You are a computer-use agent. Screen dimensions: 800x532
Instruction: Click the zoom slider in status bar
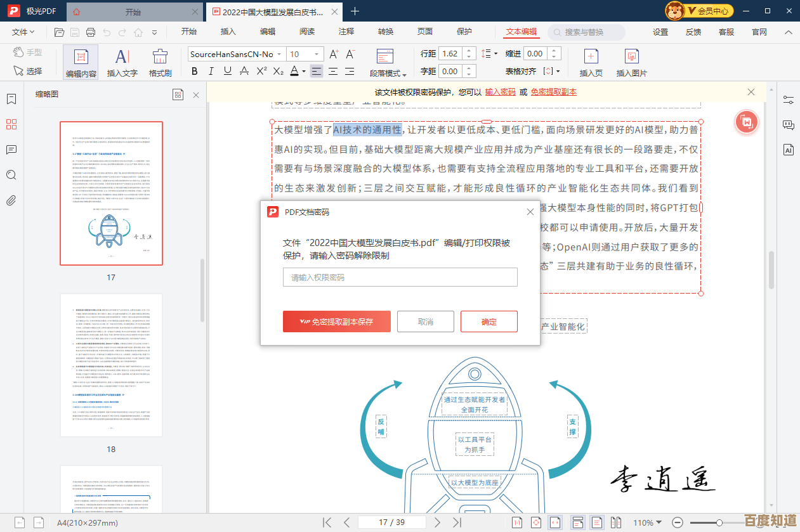719,522
